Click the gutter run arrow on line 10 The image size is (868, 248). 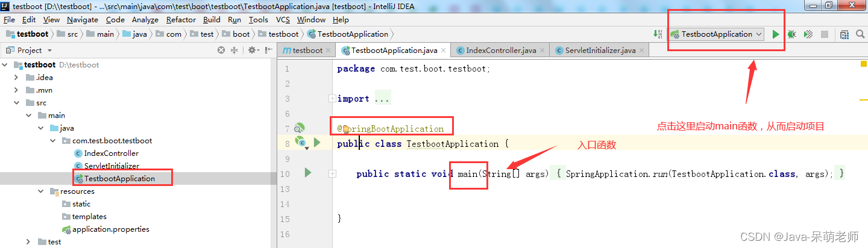click(308, 173)
